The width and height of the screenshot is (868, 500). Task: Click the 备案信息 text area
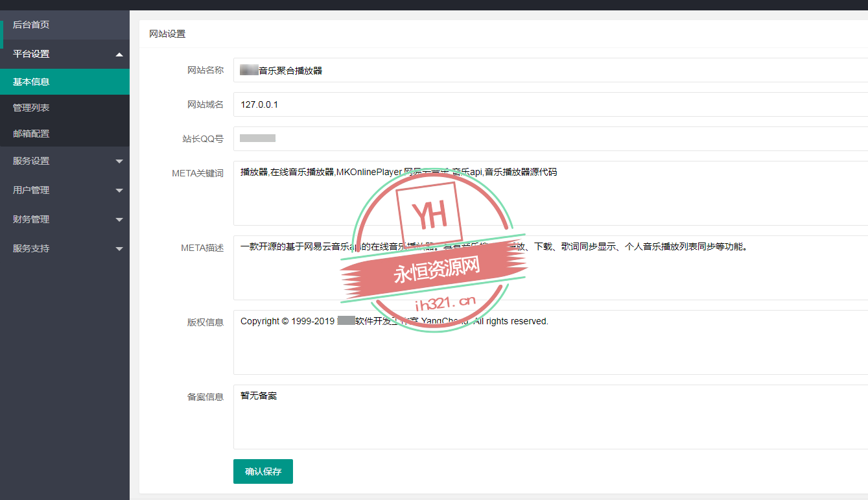tap(551, 422)
